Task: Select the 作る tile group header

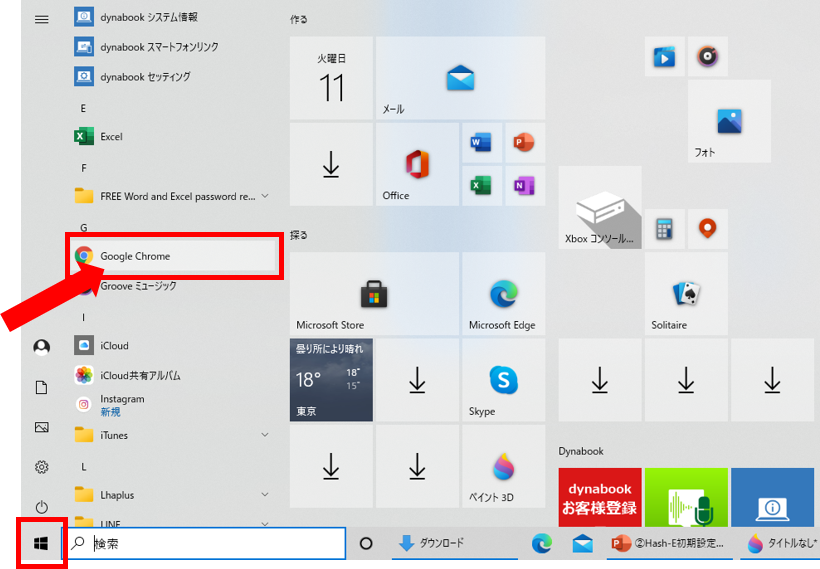Action: point(299,19)
